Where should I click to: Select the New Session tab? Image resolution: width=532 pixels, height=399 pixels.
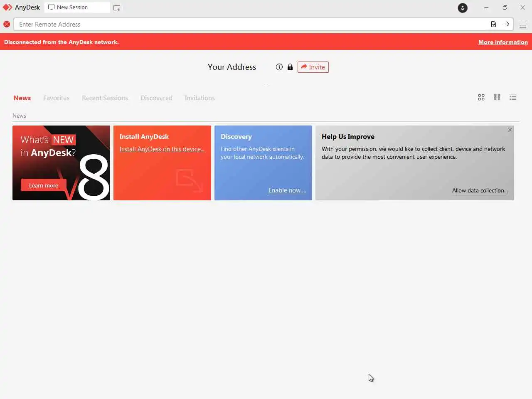tap(77, 7)
